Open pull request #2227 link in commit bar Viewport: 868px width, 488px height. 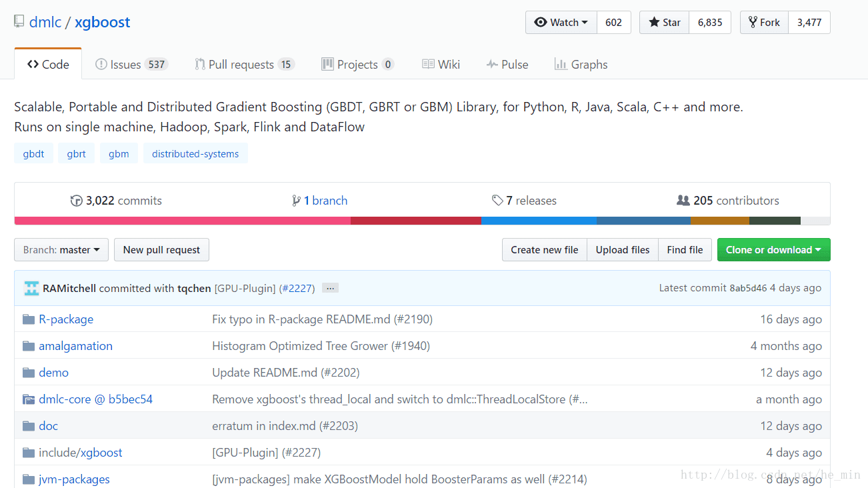click(297, 288)
